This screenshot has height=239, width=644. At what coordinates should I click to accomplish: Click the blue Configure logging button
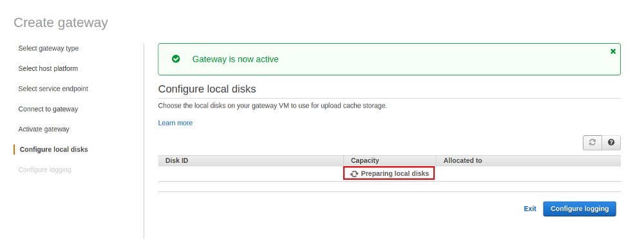580,209
